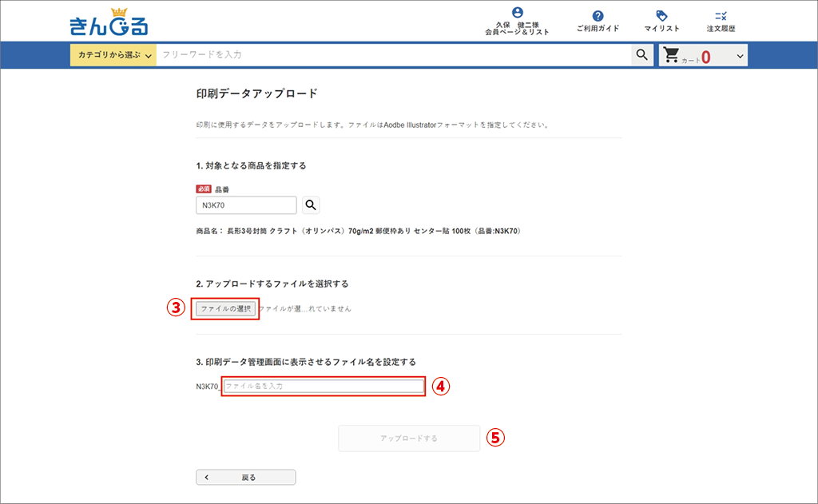Expand the カテゴリから選ぶ dropdown
This screenshot has width=818, height=504.
click(113, 55)
